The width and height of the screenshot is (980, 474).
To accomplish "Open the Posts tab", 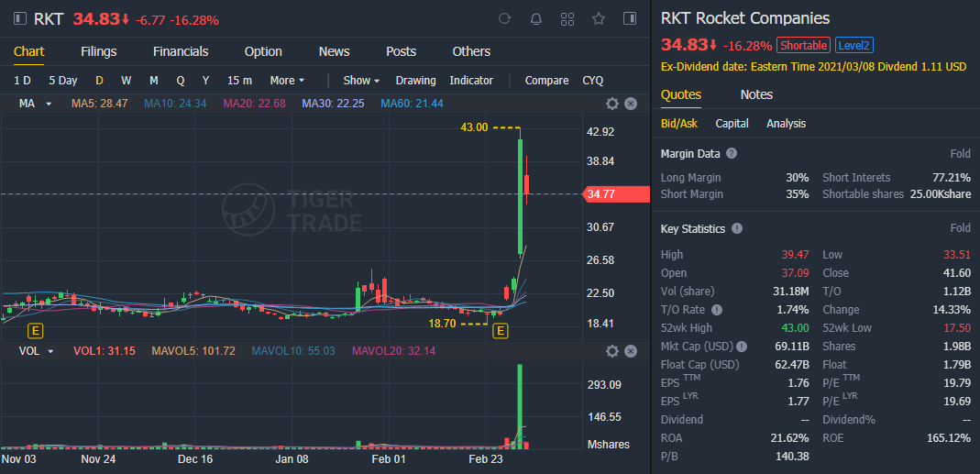I will 402,51.
